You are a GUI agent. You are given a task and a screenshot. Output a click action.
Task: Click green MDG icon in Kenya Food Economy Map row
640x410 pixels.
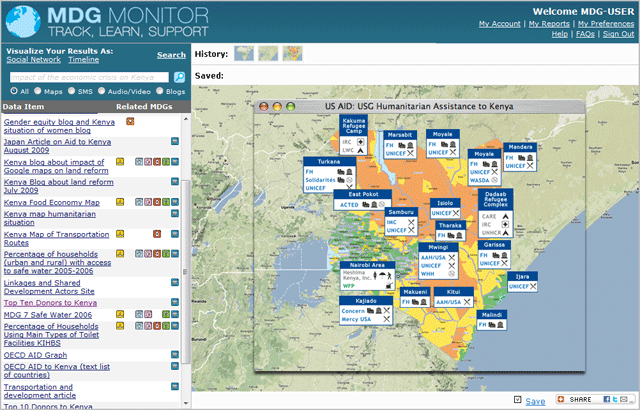tap(166, 202)
